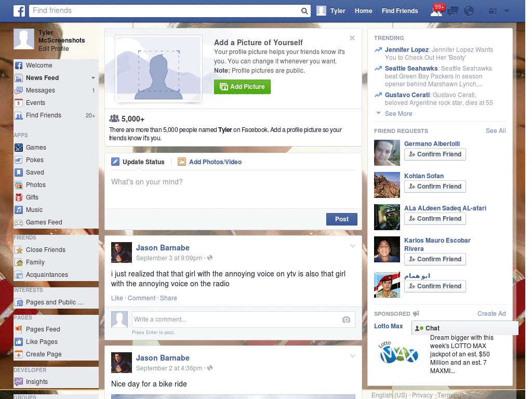532x399 pixels.
Task: Share the September 3 post
Action: click(168, 298)
